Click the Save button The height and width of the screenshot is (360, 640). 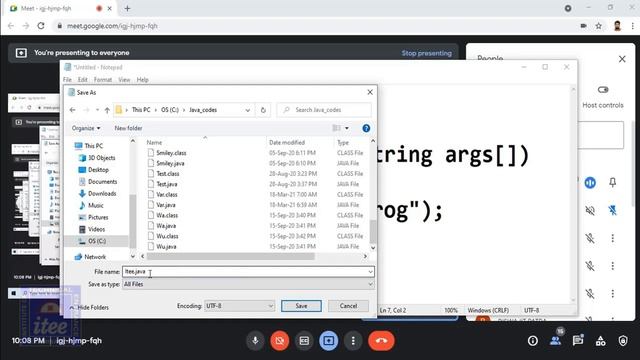pyautogui.click(x=301, y=306)
